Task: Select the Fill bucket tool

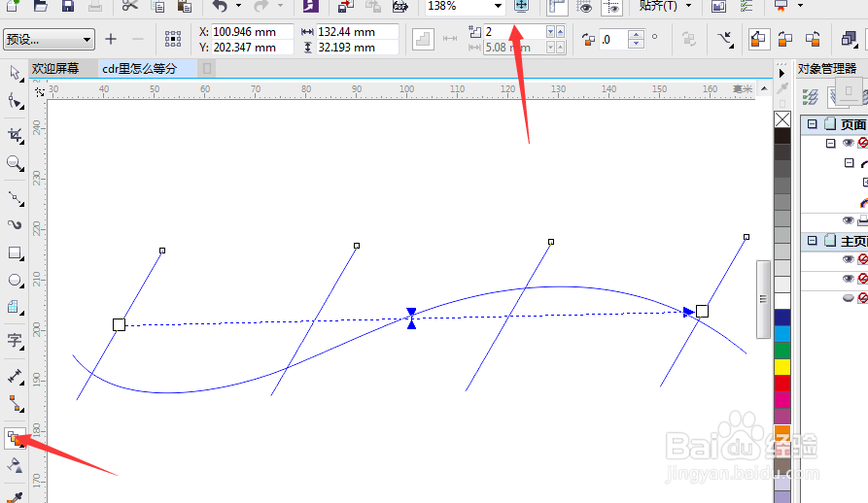Action: (x=15, y=465)
